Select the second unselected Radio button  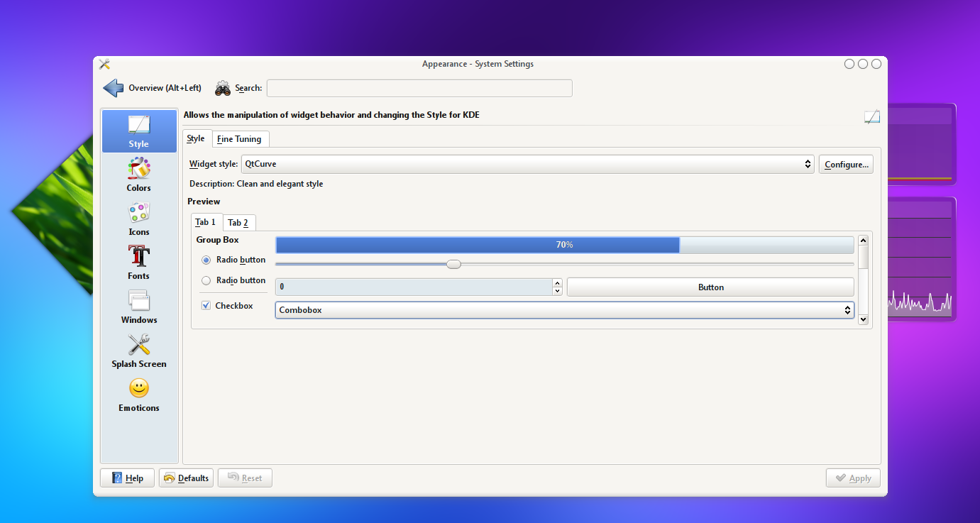pos(207,280)
